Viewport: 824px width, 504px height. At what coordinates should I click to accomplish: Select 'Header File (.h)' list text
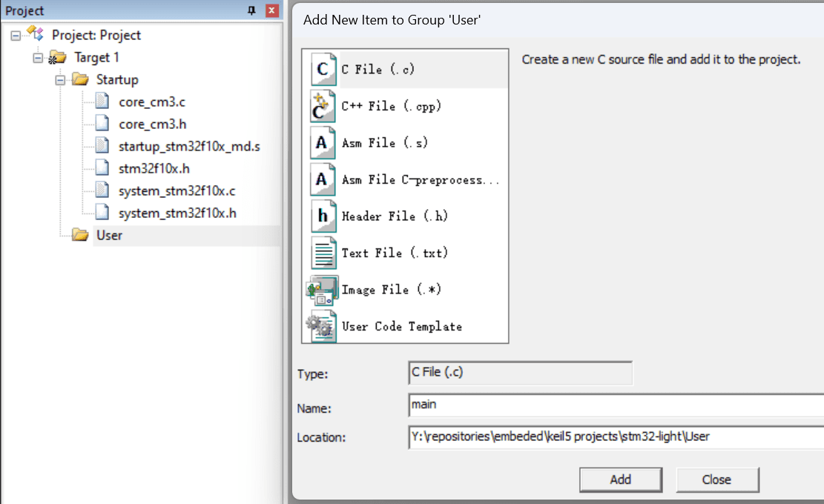(395, 216)
